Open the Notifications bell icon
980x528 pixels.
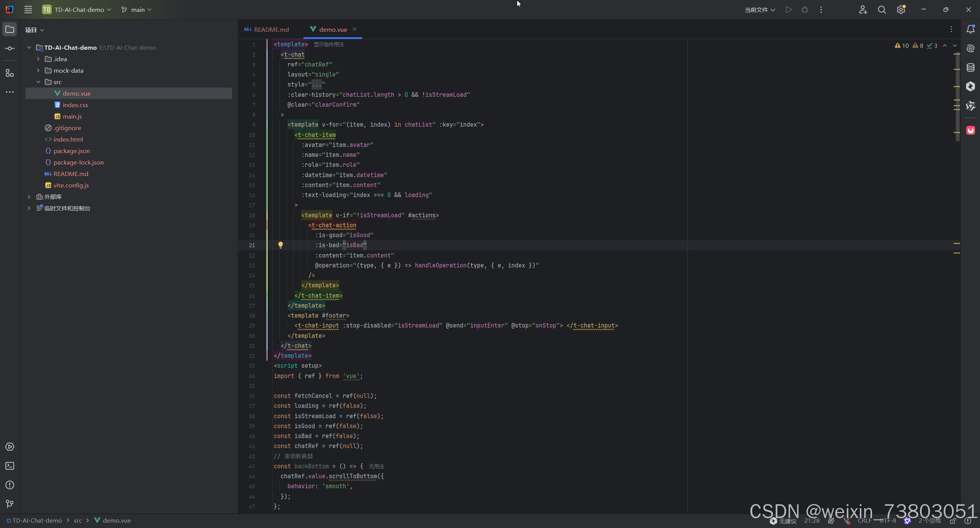point(970,29)
